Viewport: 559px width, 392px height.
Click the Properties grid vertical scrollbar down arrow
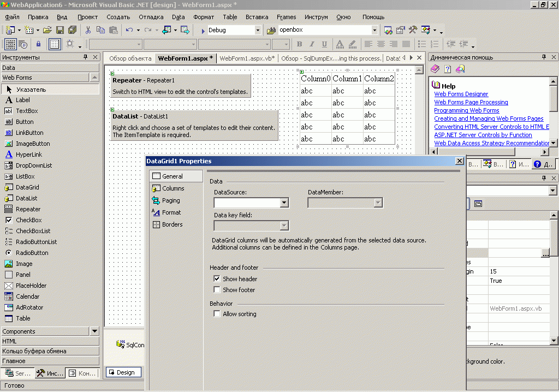[554, 341]
